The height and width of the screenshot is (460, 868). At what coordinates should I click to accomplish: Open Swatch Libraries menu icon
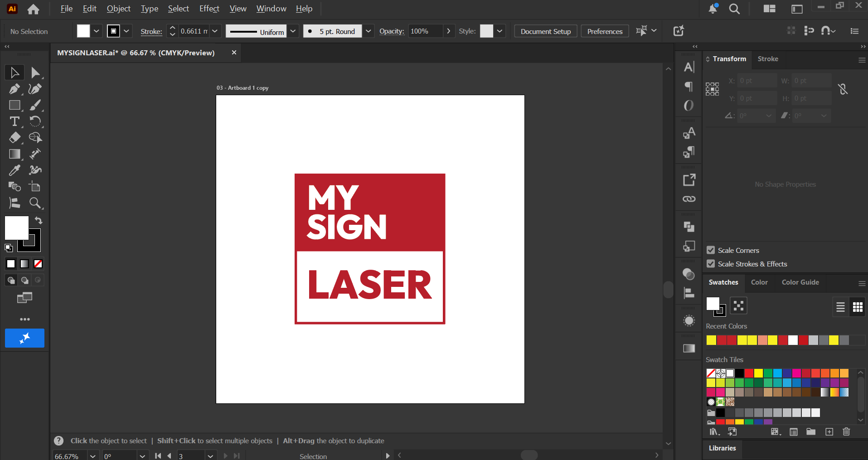point(715,432)
